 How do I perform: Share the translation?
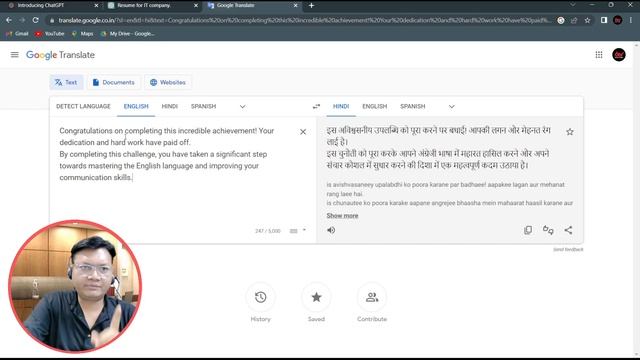point(568,230)
